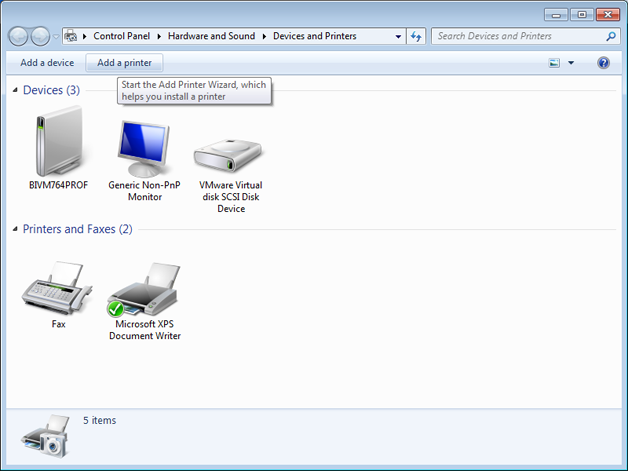Click Add a device
Screen dimensions: 628x471
[47, 63]
